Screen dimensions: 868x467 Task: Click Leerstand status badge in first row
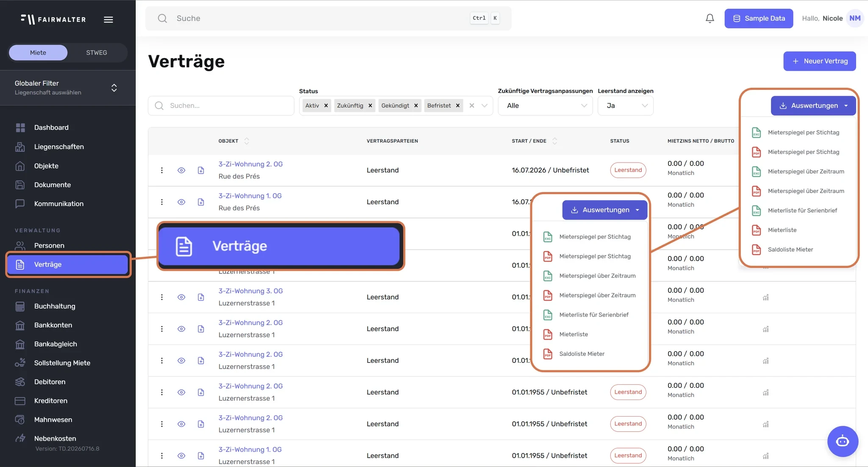pyautogui.click(x=628, y=170)
